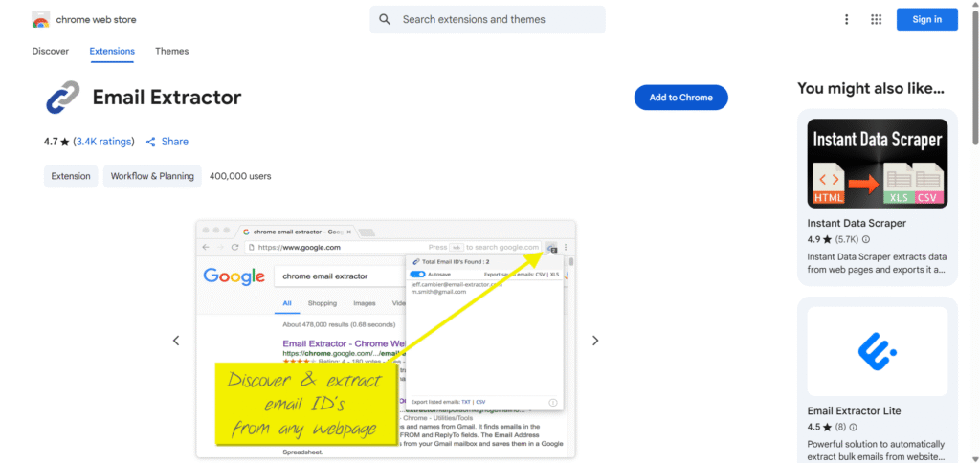Click the info icon next to Instant Data Scraper rating
This screenshot has width=980, height=463.
click(865, 239)
